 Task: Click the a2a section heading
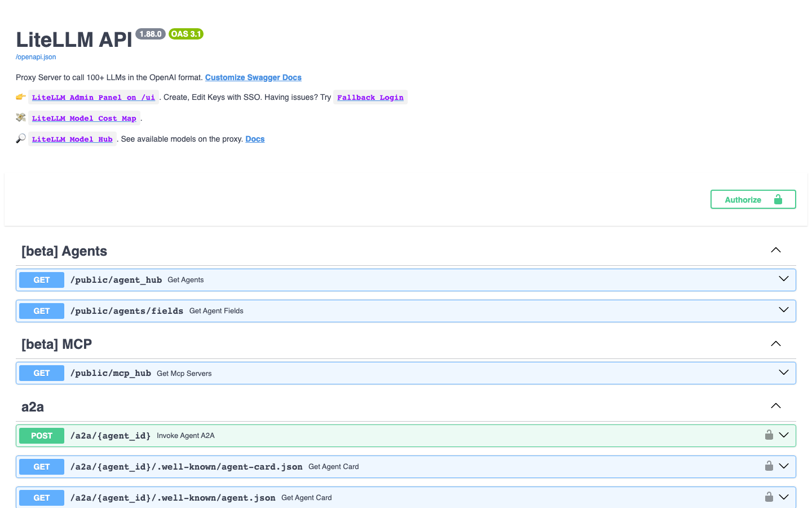point(33,407)
